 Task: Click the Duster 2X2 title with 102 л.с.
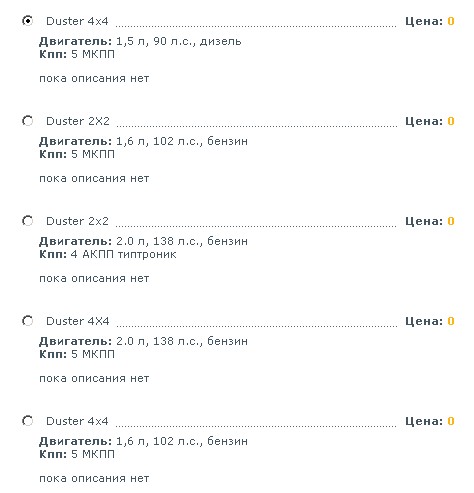(78, 121)
